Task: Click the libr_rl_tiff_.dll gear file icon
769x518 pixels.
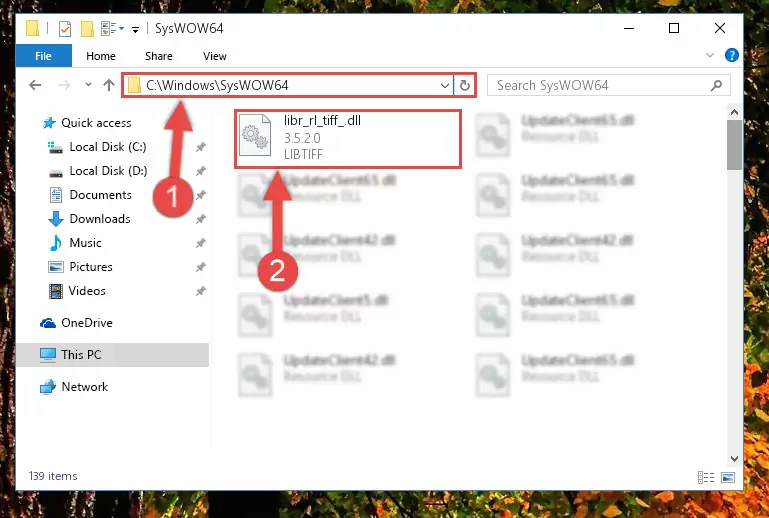Action: (x=255, y=135)
